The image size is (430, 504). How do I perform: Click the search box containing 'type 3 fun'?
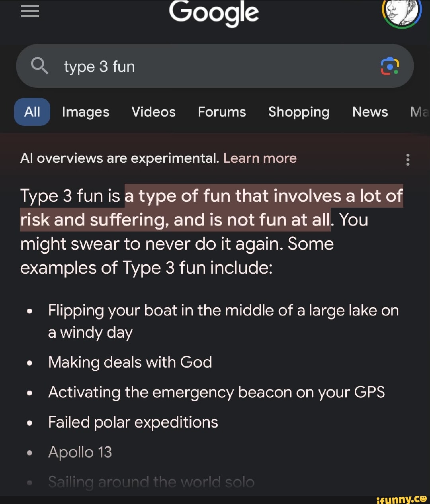[x=215, y=66]
